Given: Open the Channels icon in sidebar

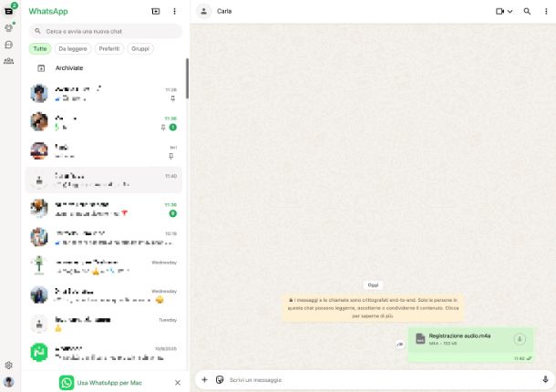Looking at the screenshot, I should [x=8, y=45].
